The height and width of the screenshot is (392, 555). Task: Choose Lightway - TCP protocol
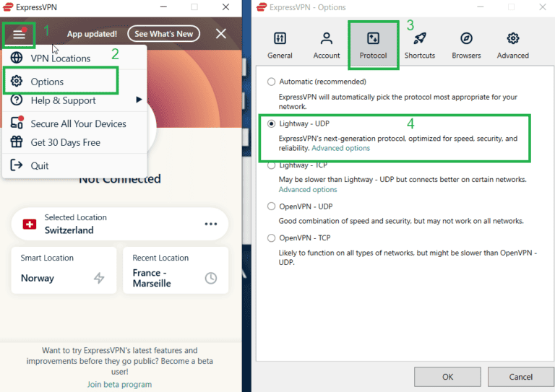click(x=271, y=165)
